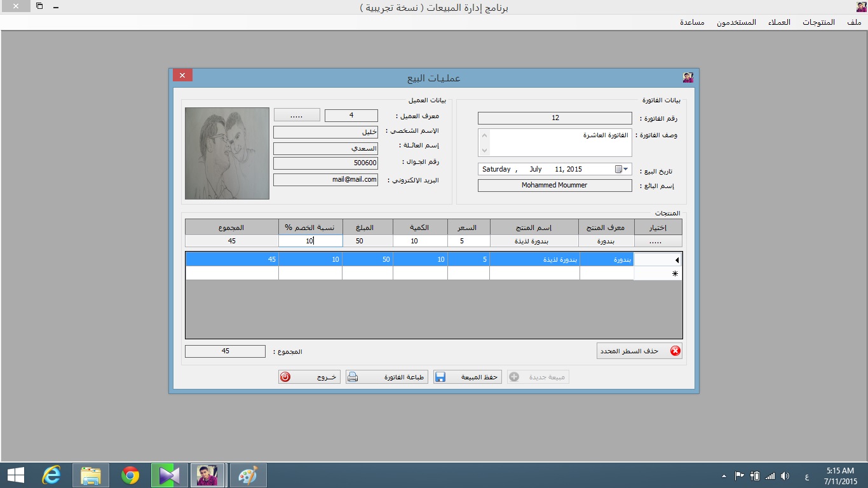The width and height of the screenshot is (868, 488).
Task: Click the discount percentage input field
Action: 310,241
